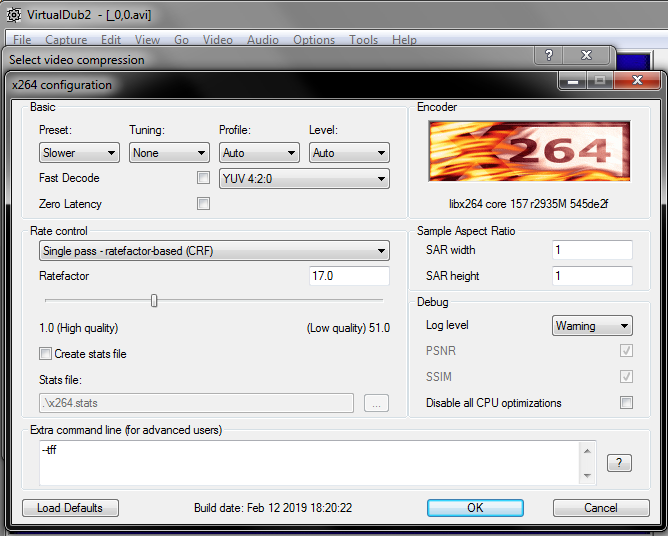Image resolution: width=668 pixels, height=536 pixels.
Task: Click the question mark in Select video compression title bar
Action: (x=549, y=55)
